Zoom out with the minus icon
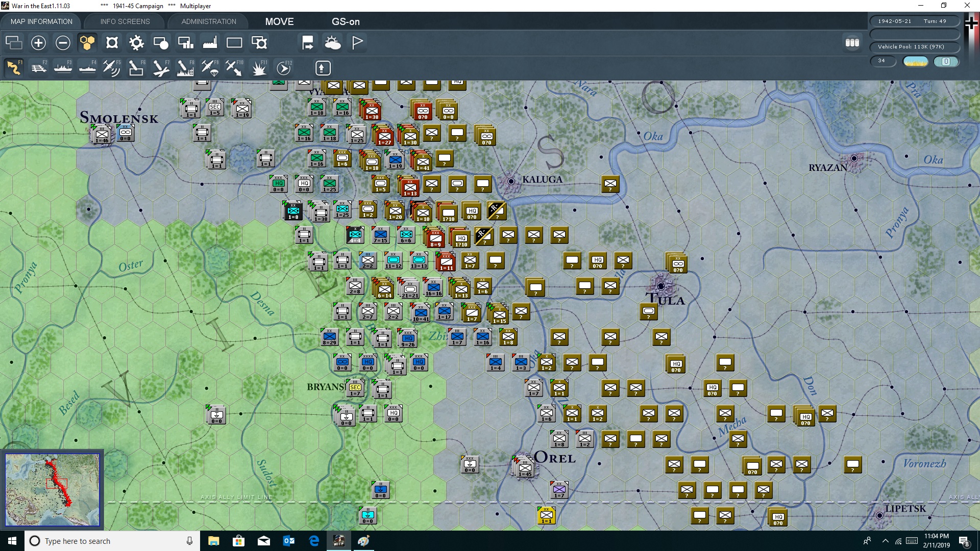 [x=63, y=43]
